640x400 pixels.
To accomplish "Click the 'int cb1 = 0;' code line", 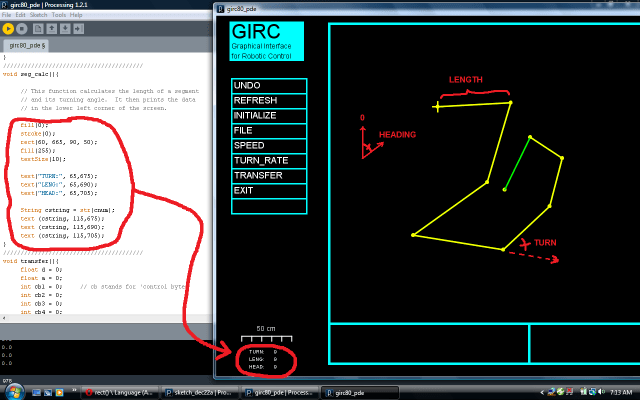I will [x=41, y=287].
